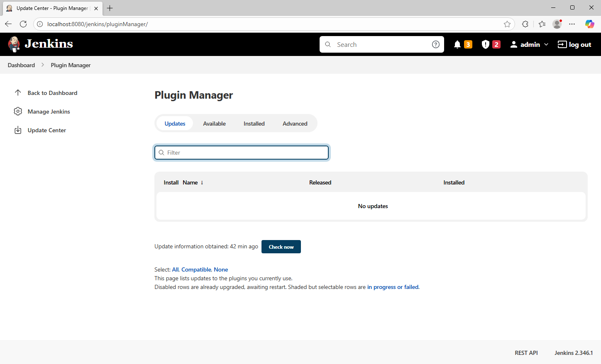Click the log out arrow icon
Screen dimensions: 601x364
tap(562, 44)
